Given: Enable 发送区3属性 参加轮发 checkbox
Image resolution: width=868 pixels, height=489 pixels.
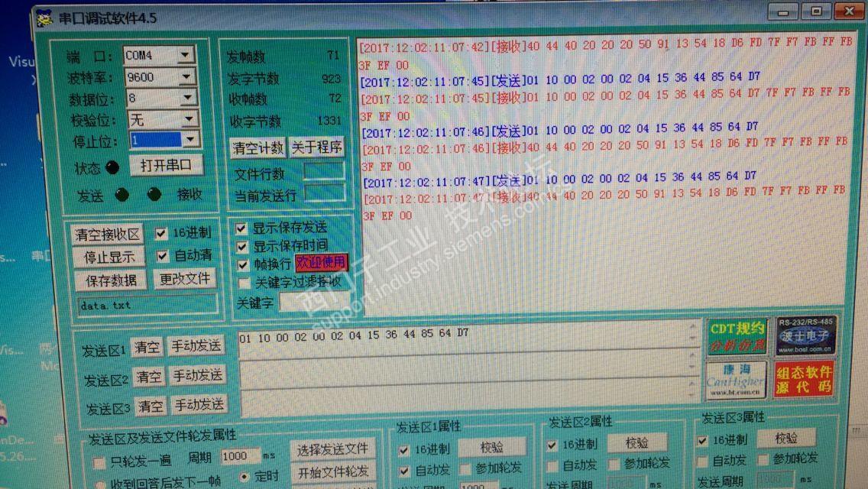Looking at the screenshot, I should click(763, 460).
